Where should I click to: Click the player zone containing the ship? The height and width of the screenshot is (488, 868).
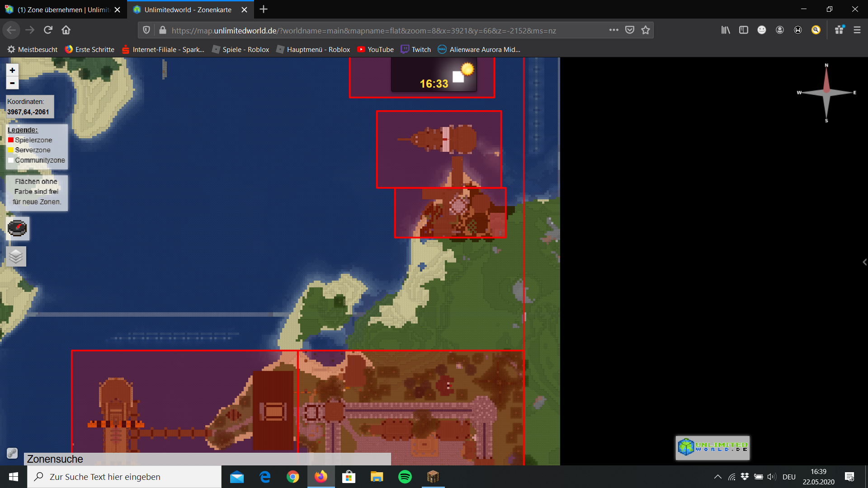(x=439, y=149)
